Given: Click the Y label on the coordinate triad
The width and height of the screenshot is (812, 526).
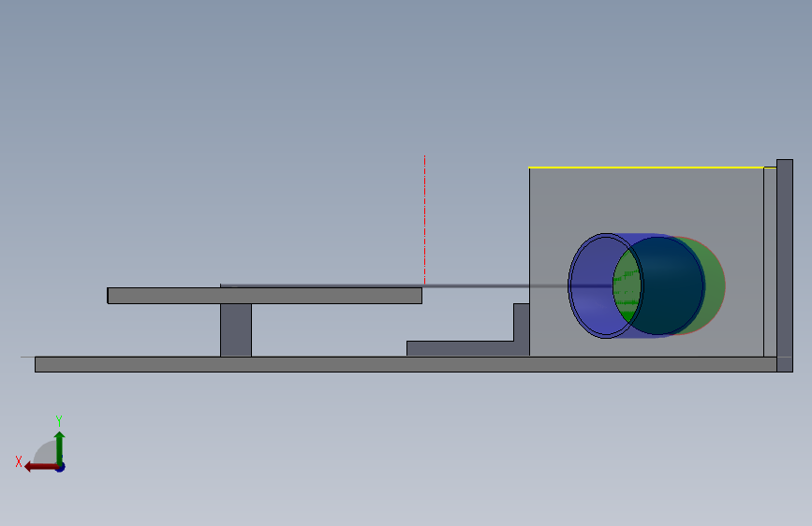Looking at the screenshot, I should coord(59,420).
